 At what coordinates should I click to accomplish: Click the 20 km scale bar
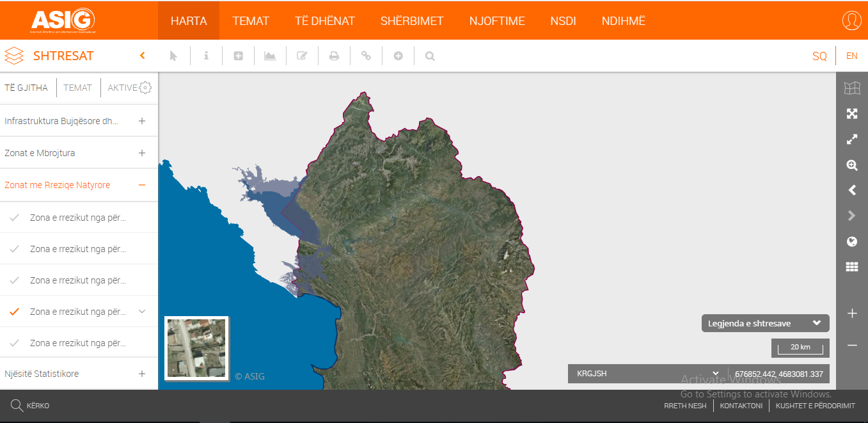click(x=800, y=348)
